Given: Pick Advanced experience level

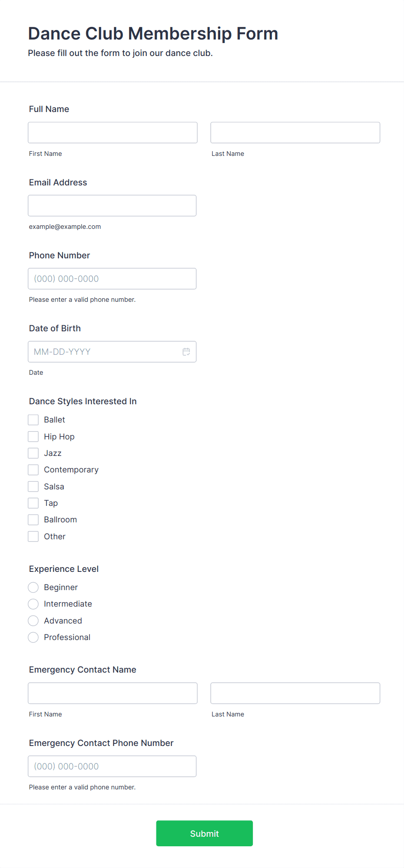Looking at the screenshot, I should [x=33, y=621].
